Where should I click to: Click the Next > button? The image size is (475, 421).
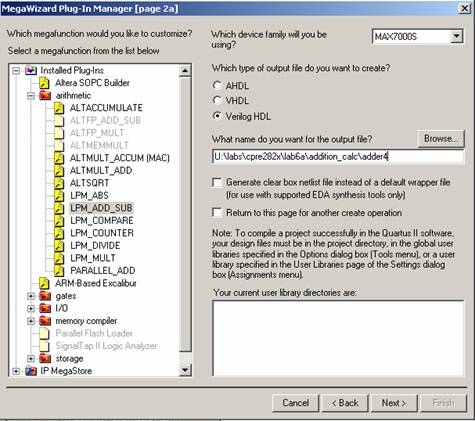394,403
